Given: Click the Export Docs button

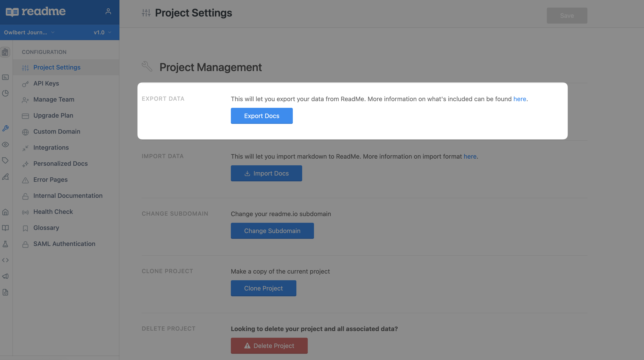Looking at the screenshot, I should [262, 116].
